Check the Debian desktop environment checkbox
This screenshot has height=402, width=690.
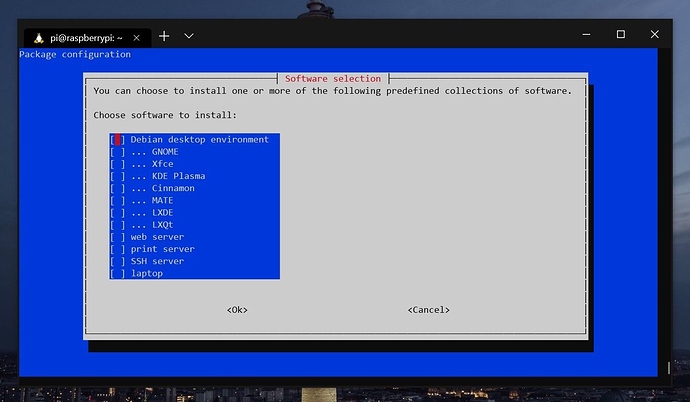117,139
